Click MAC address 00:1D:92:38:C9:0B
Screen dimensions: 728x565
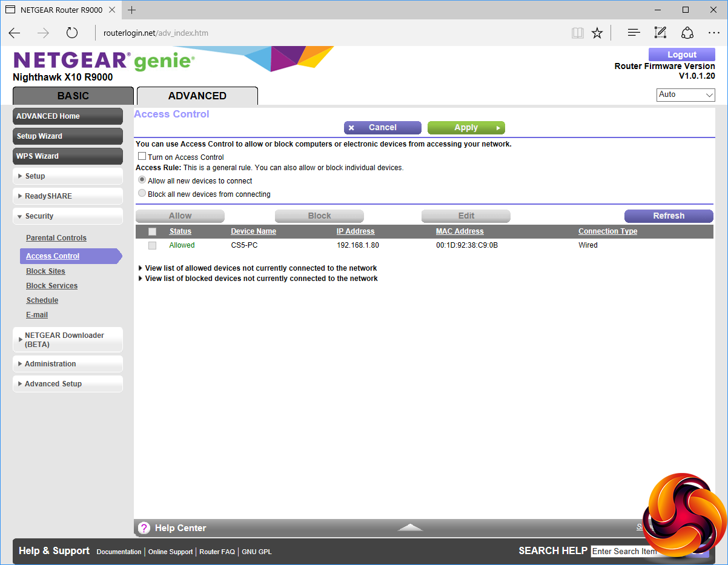coord(467,245)
